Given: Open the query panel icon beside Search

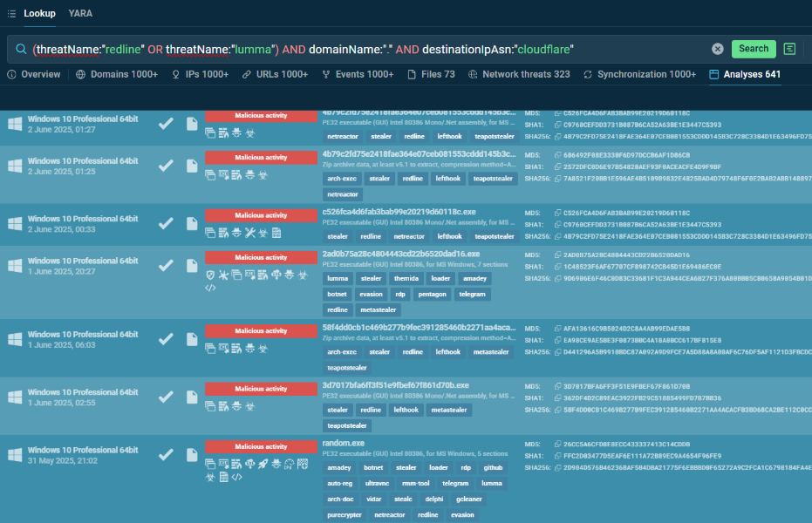Looking at the screenshot, I should pyautogui.click(x=789, y=49).
